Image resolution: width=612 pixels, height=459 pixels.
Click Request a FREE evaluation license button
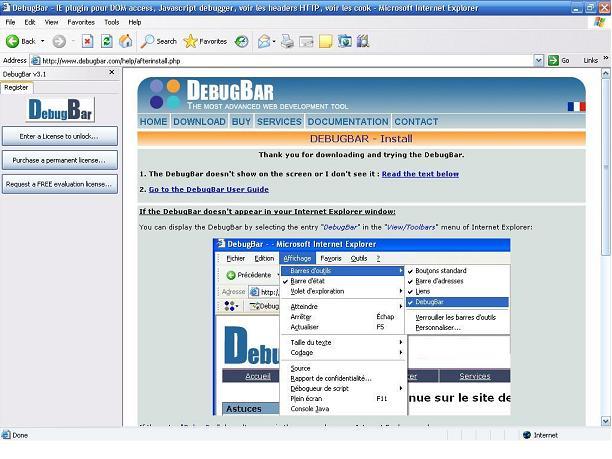[x=60, y=184]
